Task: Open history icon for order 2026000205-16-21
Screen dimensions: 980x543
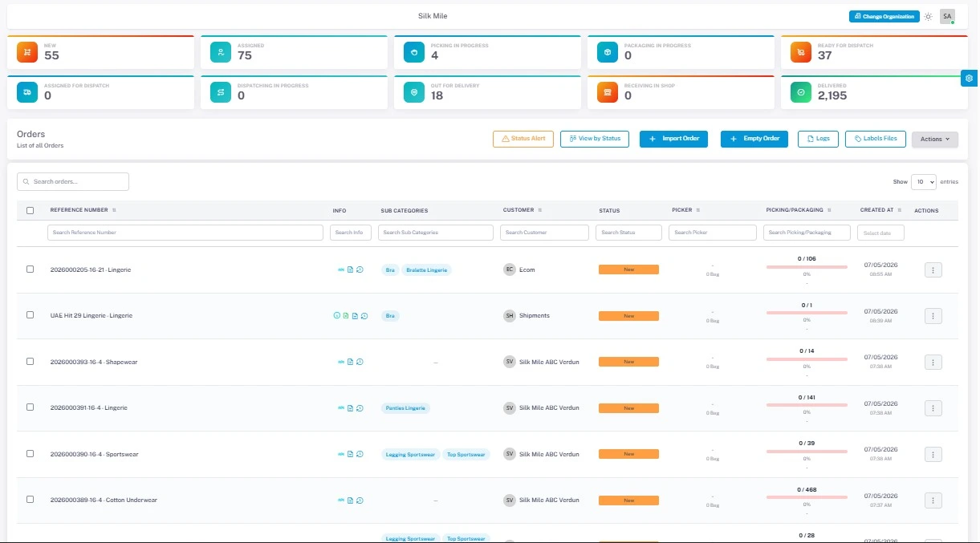Action: (x=360, y=269)
